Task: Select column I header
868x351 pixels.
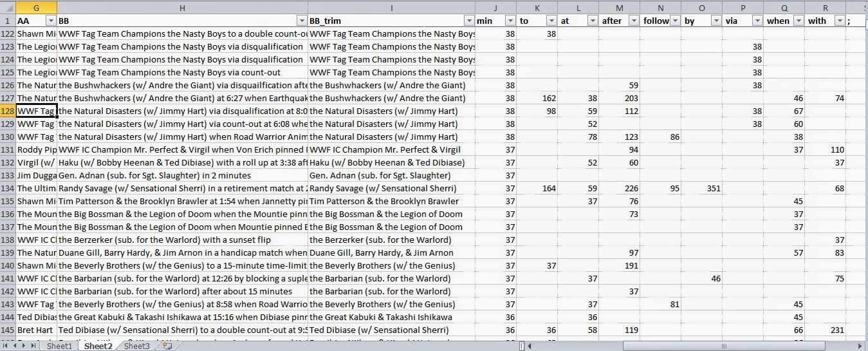Action: 391,7
